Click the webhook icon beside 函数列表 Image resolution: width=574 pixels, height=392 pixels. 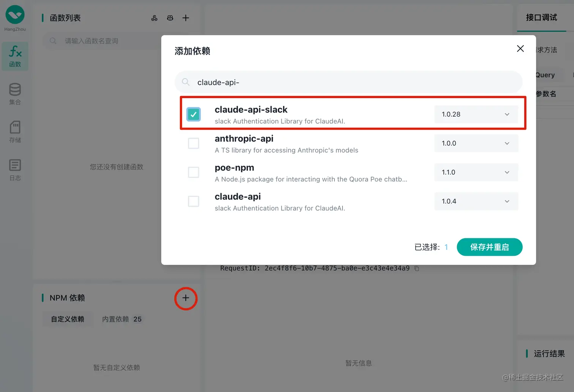[x=154, y=18]
